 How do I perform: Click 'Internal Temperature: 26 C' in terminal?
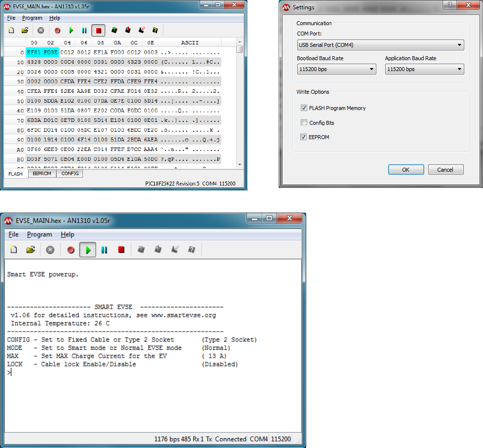(x=60, y=323)
